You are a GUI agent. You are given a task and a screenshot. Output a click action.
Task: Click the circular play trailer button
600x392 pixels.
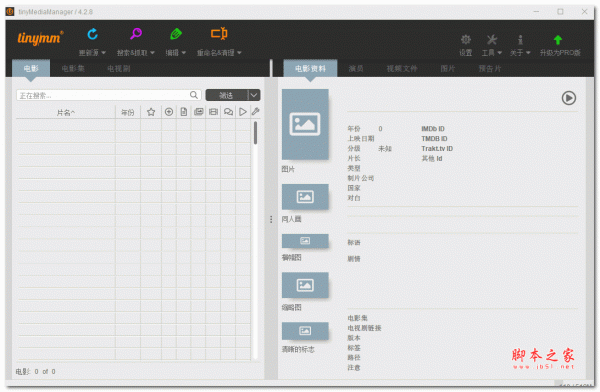(x=569, y=98)
